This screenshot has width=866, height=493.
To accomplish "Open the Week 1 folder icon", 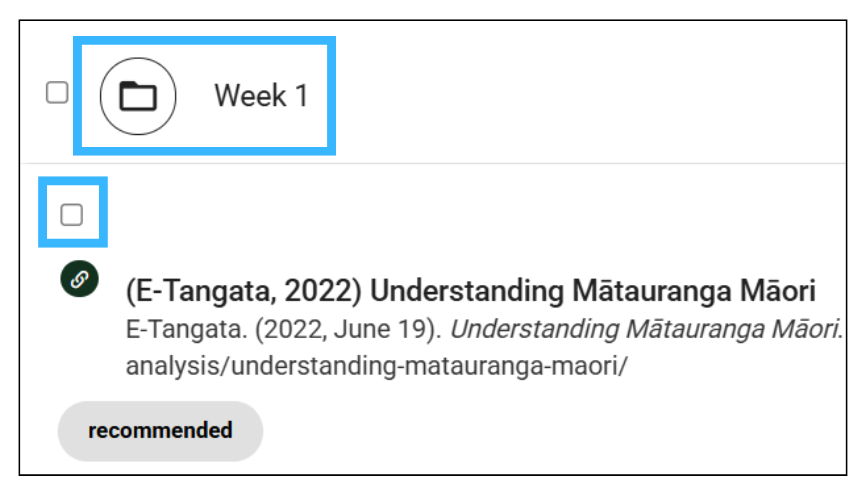I will [138, 97].
